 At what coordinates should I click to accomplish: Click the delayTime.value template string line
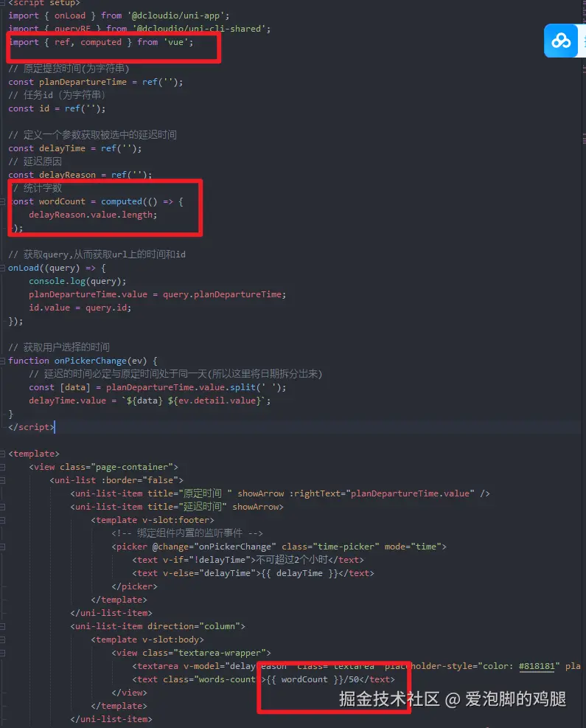coord(150,401)
